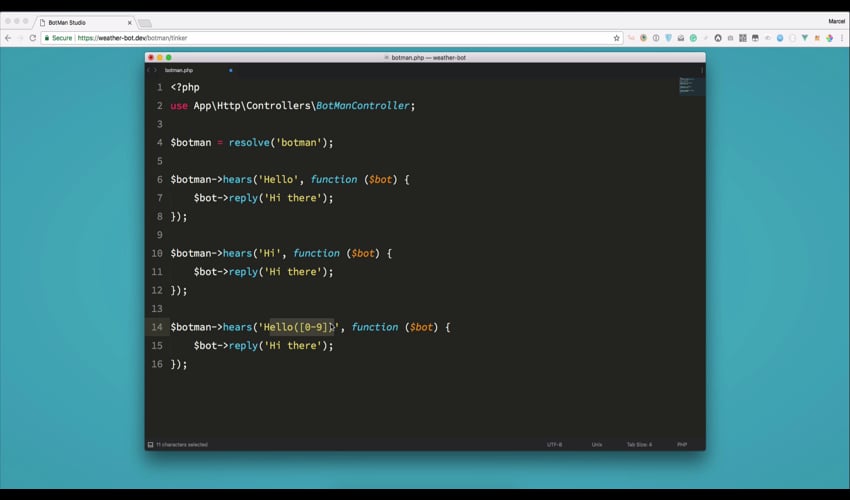Screen dimensions: 850x500
Task: Click the green funnel extension icon
Action: click(804, 38)
